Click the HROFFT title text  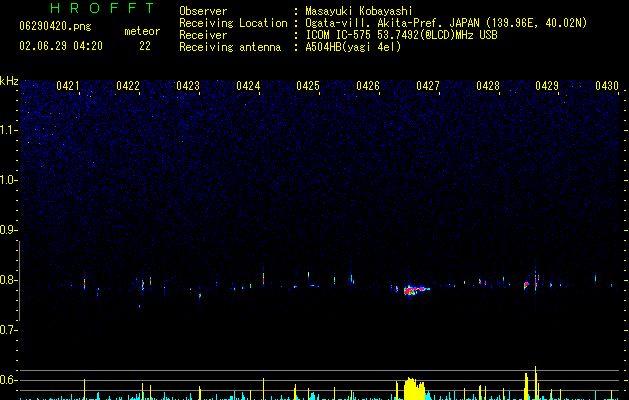click(x=102, y=8)
